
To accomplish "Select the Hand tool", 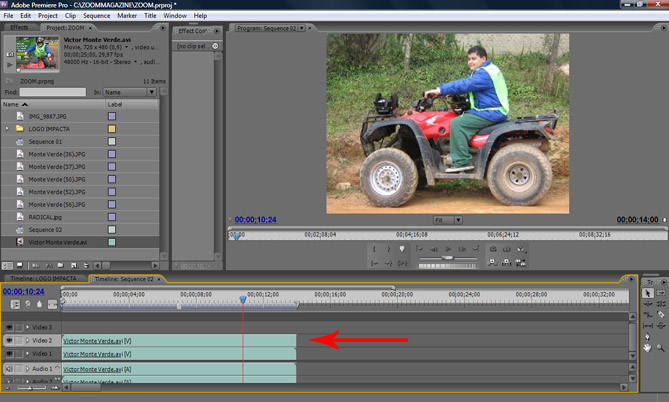I will (648, 348).
